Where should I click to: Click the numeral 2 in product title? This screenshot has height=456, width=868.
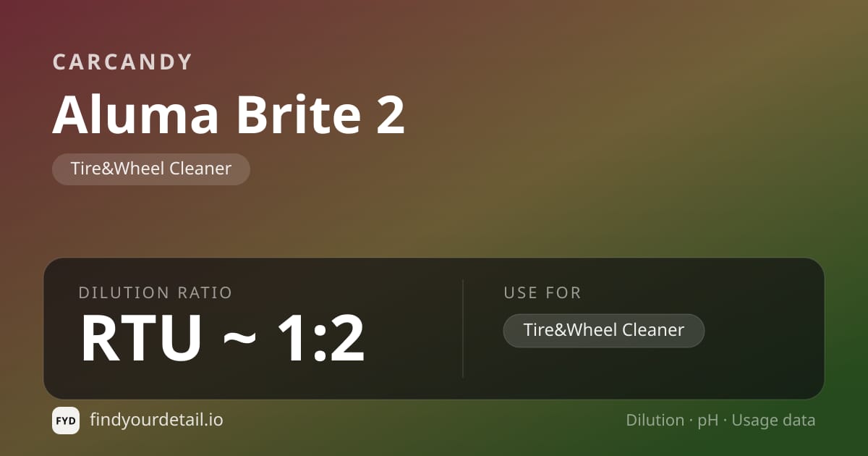391,114
